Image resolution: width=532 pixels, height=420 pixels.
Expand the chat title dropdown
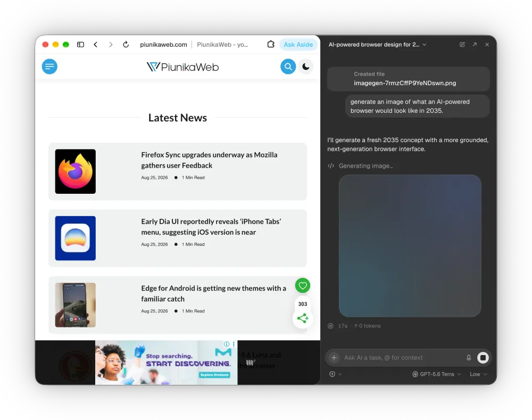tap(425, 45)
